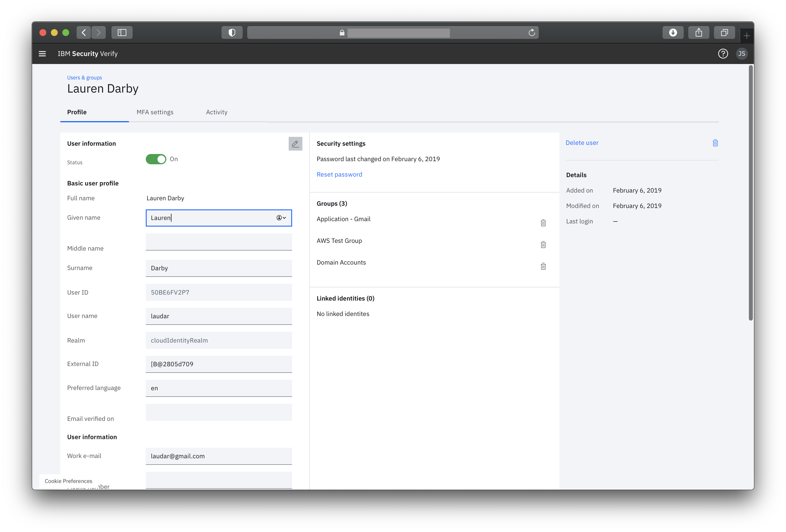Click the browser privacy shield icon

[232, 33]
